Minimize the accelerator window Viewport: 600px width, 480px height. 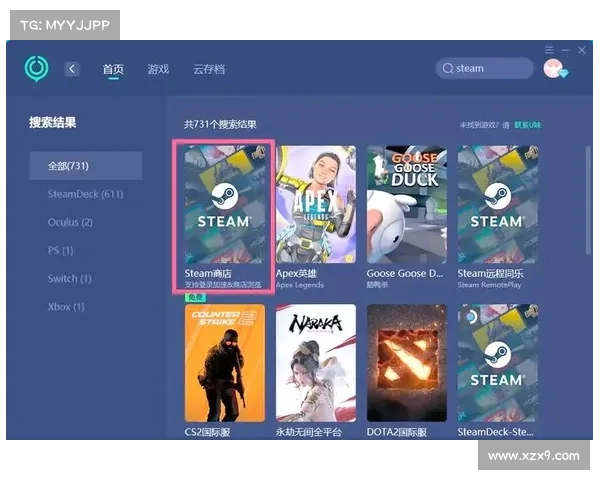click(566, 50)
